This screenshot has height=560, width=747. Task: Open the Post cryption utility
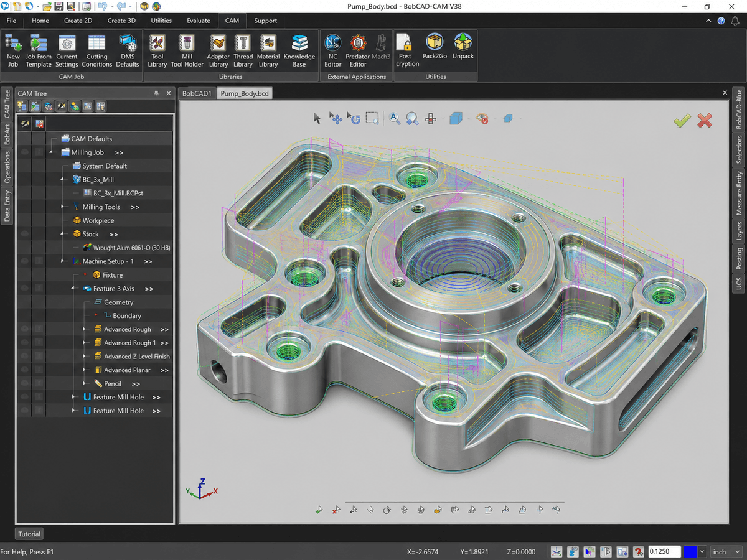[407, 50]
